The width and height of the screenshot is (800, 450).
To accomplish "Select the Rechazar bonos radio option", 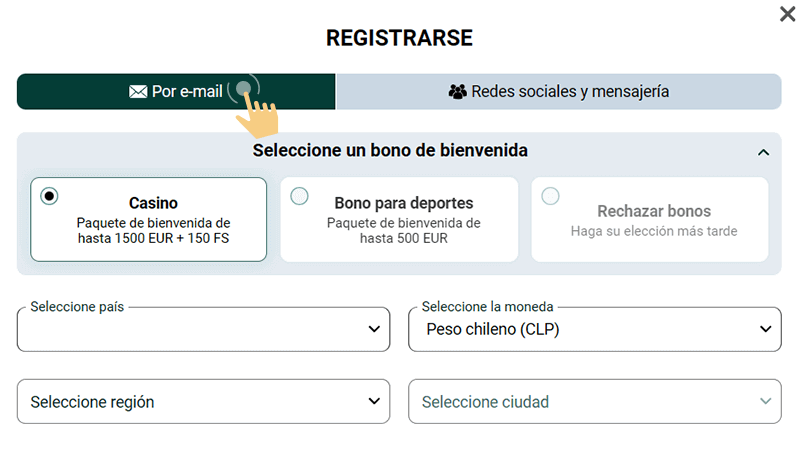I will 550,196.
